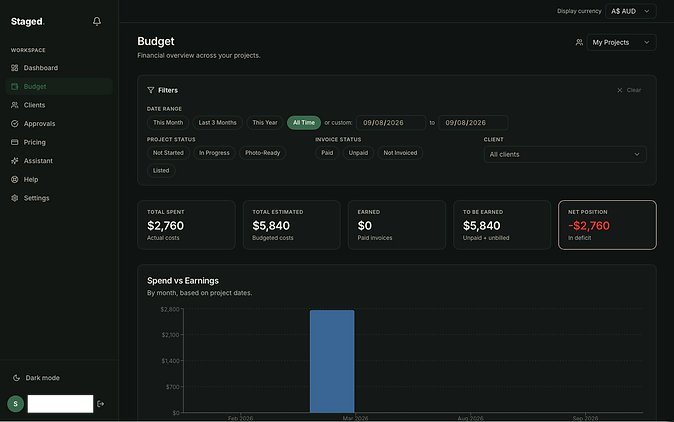Filter by In Progress project status

click(214, 153)
